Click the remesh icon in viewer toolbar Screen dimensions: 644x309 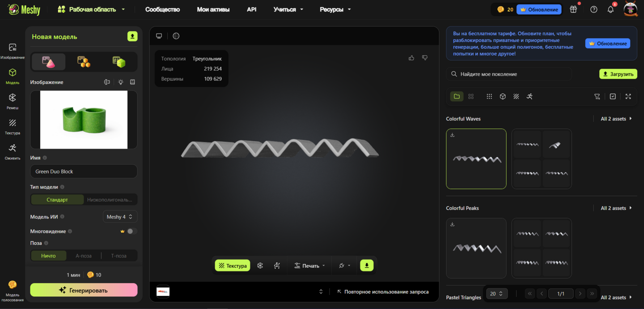click(x=260, y=266)
